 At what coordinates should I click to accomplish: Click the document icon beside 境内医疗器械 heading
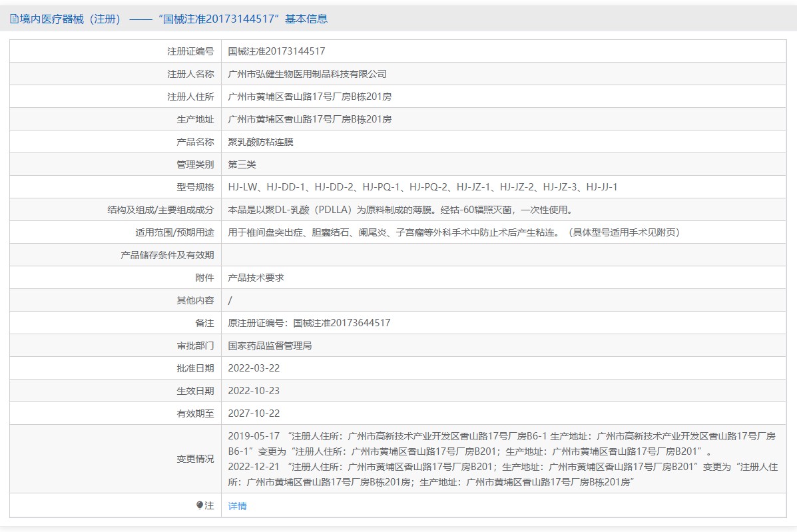14,19
